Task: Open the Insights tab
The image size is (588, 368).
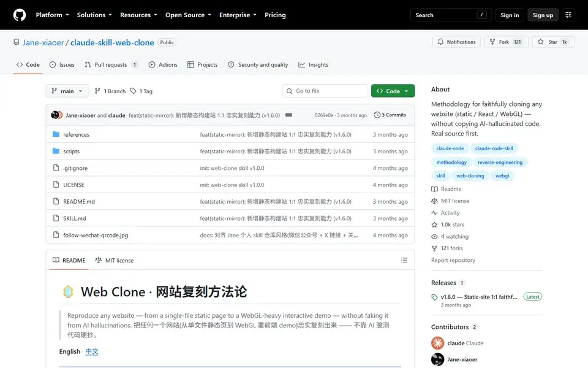Action: (314, 64)
